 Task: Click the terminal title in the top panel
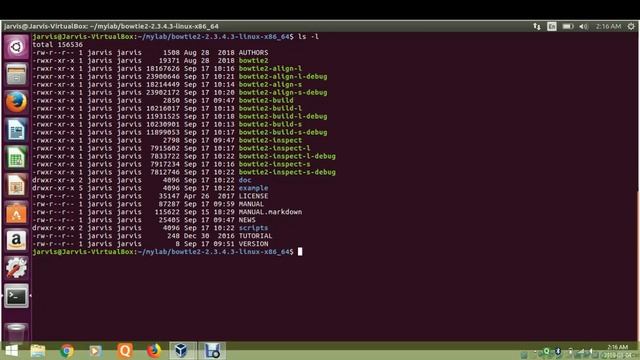coord(111,27)
